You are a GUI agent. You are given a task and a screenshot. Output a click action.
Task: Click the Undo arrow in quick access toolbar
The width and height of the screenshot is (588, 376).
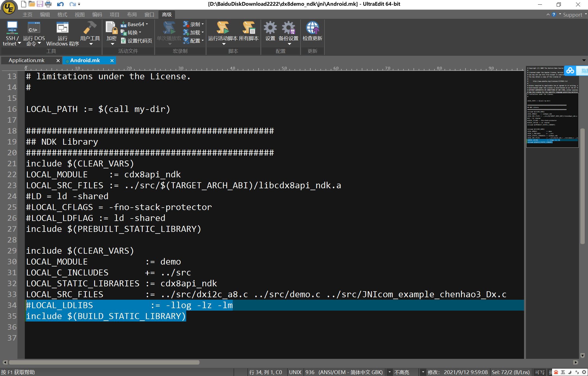60,4
